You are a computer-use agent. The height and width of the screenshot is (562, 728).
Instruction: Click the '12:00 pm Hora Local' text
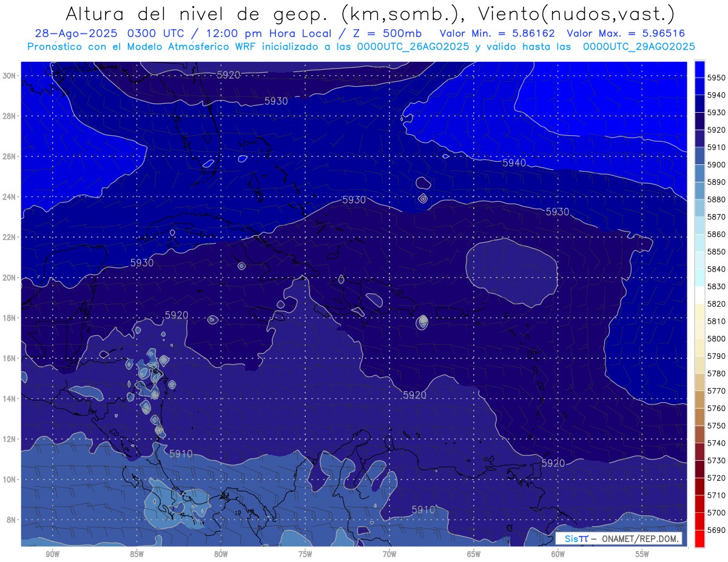click(271, 34)
